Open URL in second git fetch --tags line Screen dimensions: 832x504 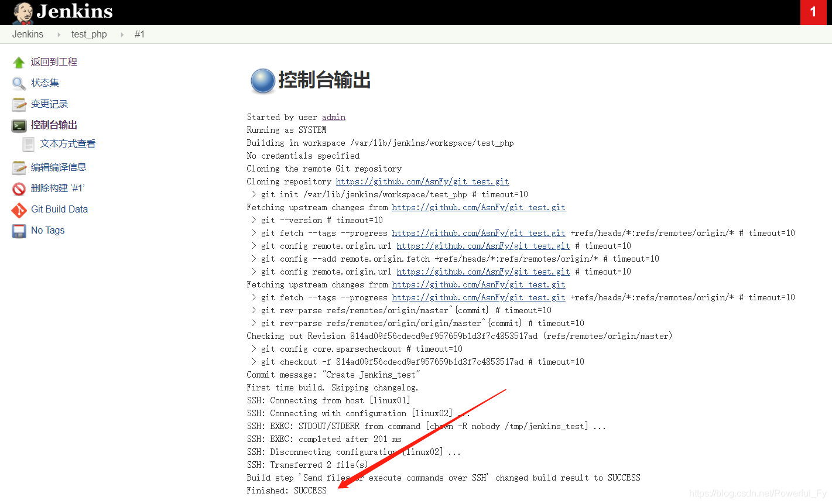[x=479, y=297]
